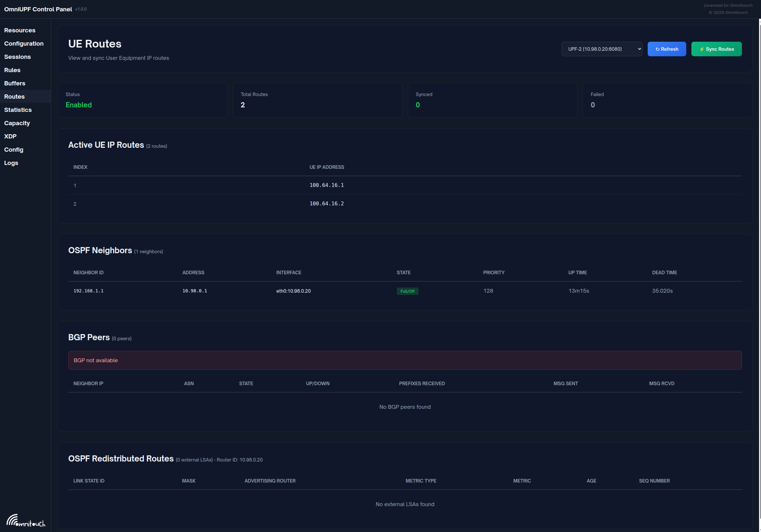Click the Synced count card
This screenshot has width=761, height=532.
pos(492,100)
